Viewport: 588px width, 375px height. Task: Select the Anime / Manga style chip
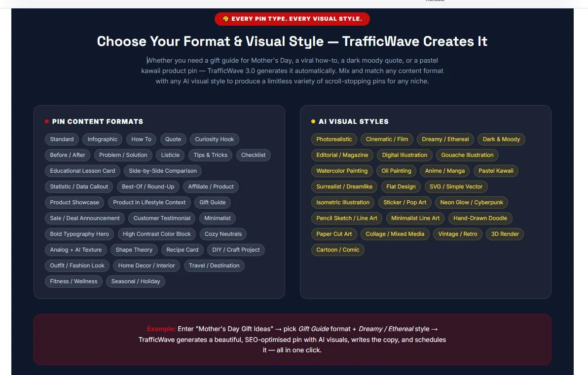coord(445,171)
